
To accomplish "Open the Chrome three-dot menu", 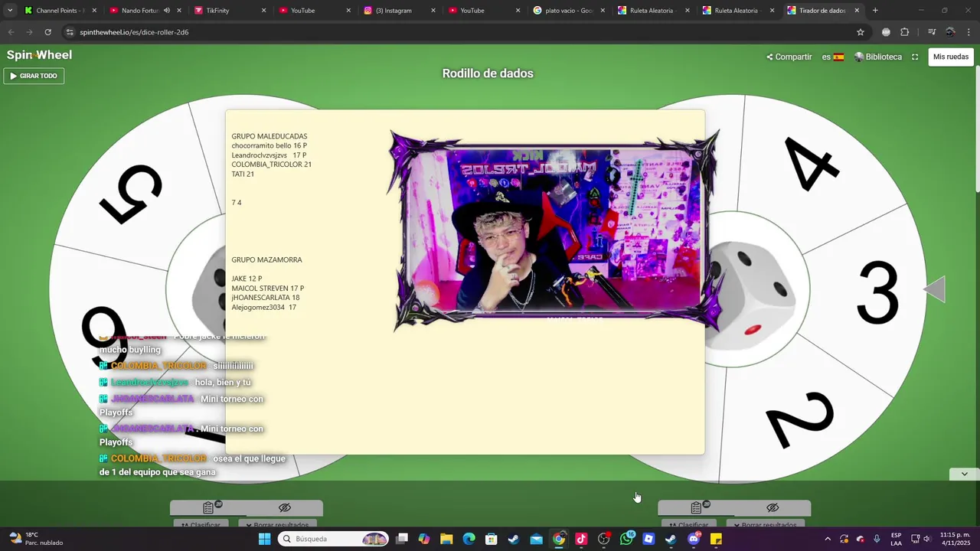I will [x=969, y=32].
